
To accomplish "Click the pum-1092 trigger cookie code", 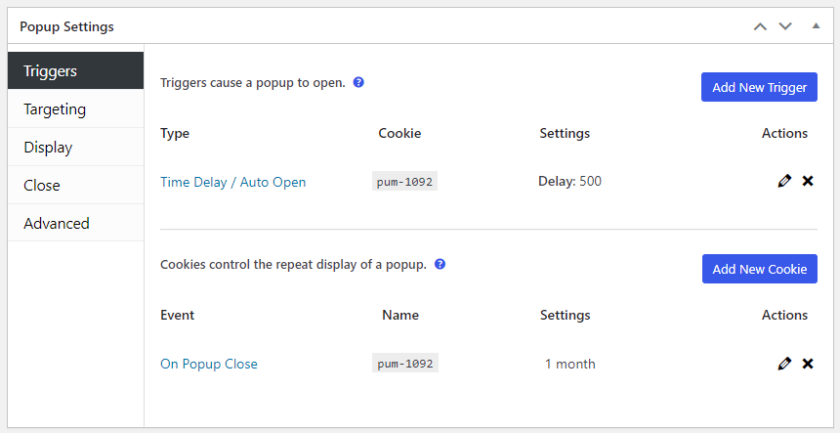I will coord(404,182).
